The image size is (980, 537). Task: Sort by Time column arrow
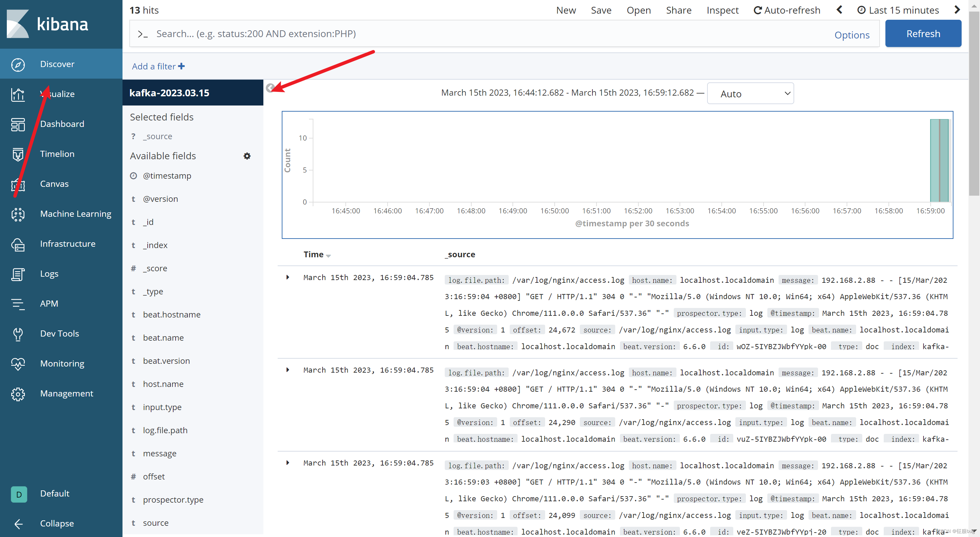click(328, 256)
